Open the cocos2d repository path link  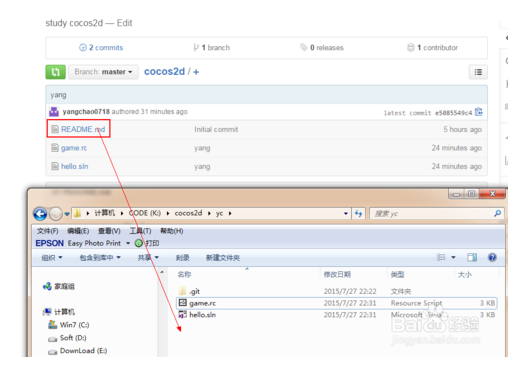pyautogui.click(x=164, y=72)
